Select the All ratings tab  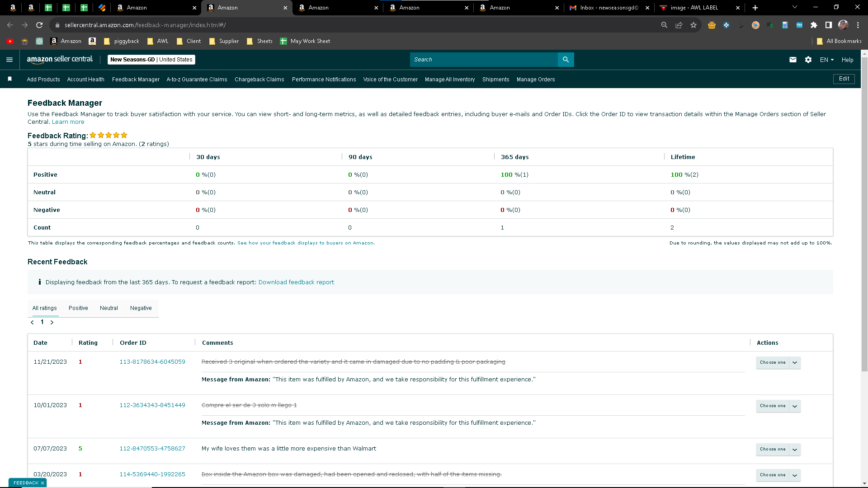tap(45, 308)
